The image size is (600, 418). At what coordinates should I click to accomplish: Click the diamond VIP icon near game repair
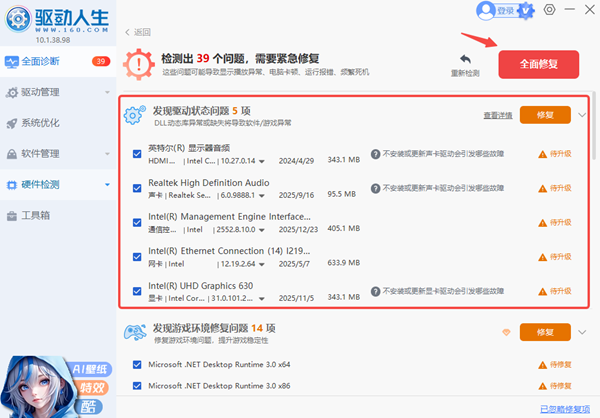tap(506, 332)
